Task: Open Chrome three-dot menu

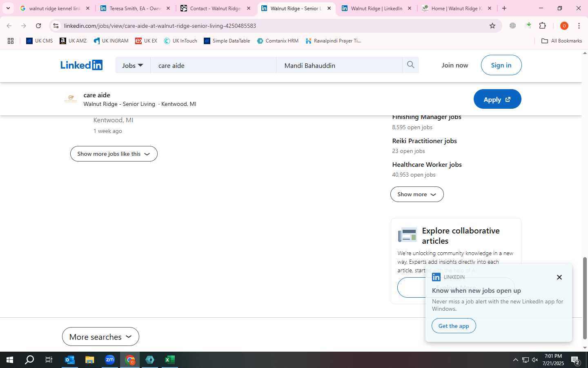Action: tap(579, 26)
